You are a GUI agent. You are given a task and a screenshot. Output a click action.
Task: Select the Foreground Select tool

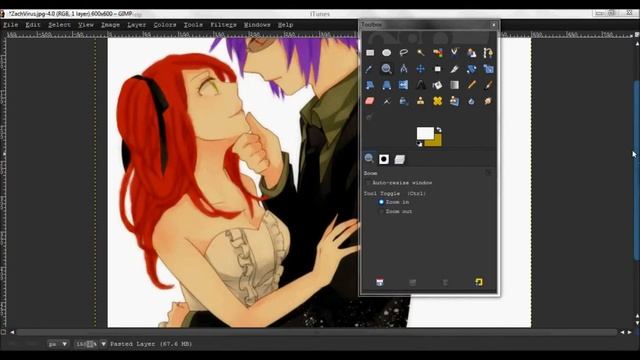(471, 53)
